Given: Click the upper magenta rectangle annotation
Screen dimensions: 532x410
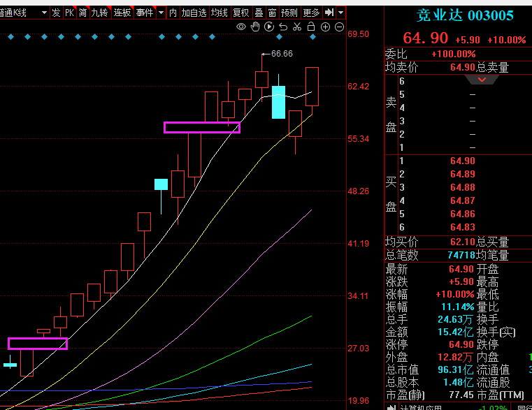Looking at the screenshot, I should (x=202, y=128).
